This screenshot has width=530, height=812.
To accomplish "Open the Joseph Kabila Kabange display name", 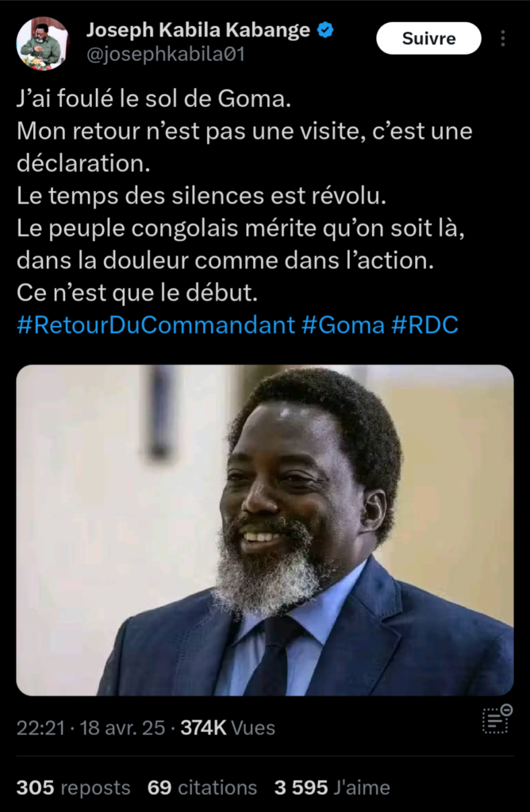I will pyautogui.click(x=198, y=31).
